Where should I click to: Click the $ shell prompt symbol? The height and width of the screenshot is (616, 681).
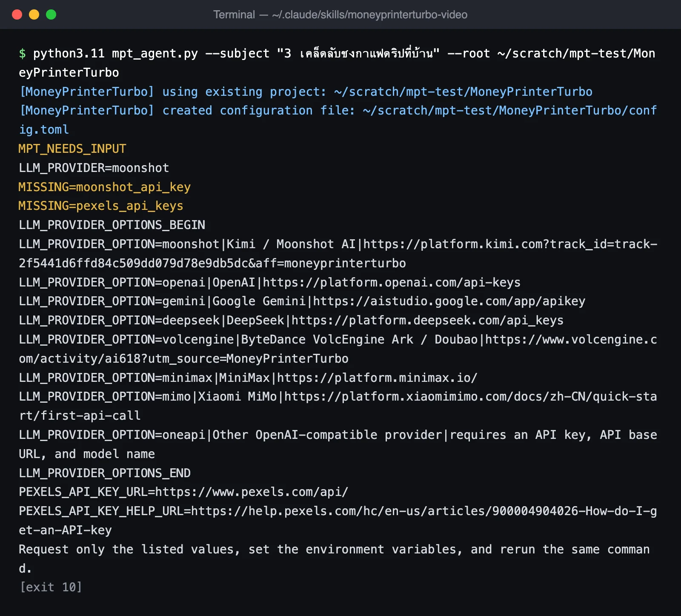[x=22, y=54]
